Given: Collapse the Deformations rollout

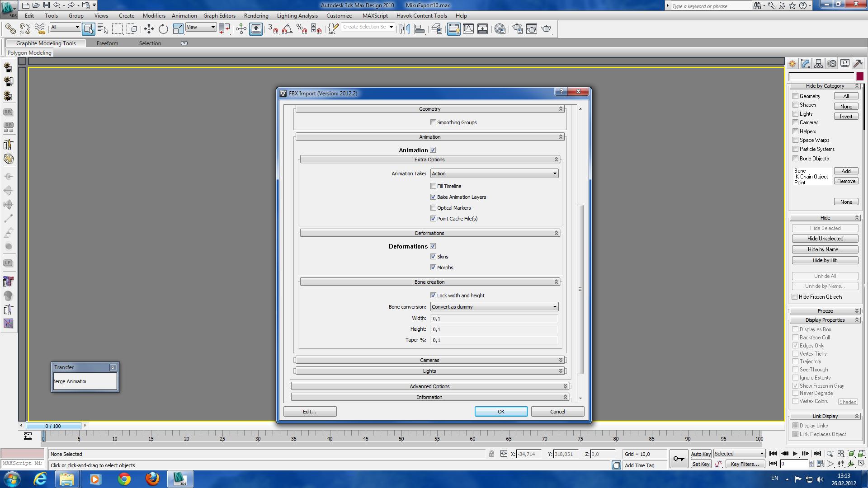Looking at the screenshot, I should point(429,233).
